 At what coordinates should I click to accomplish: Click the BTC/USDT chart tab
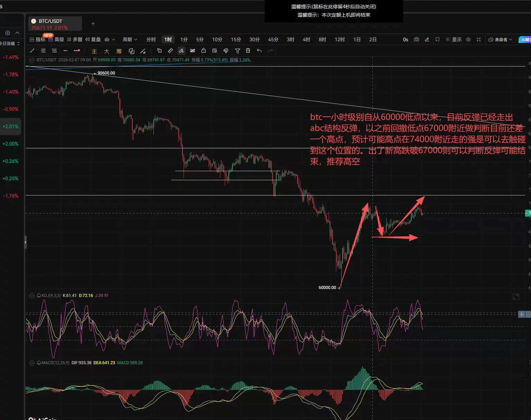pos(55,24)
